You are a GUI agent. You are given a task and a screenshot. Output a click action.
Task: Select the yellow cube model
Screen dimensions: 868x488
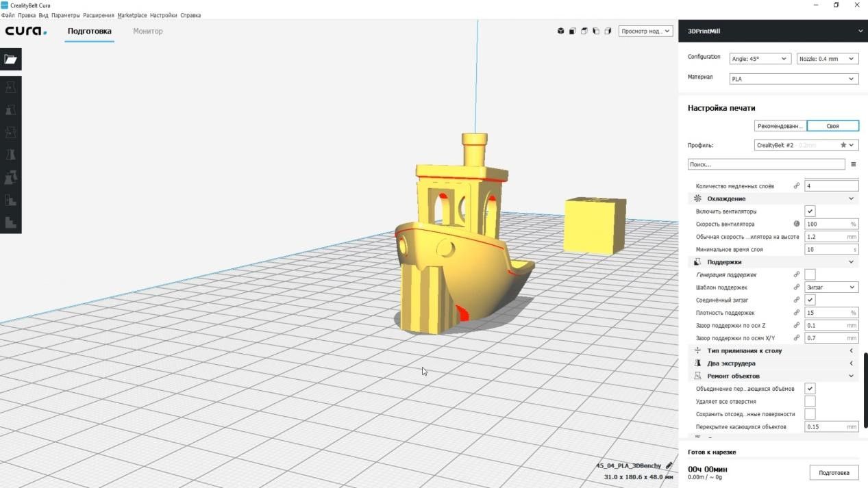(x=595, y=226)
